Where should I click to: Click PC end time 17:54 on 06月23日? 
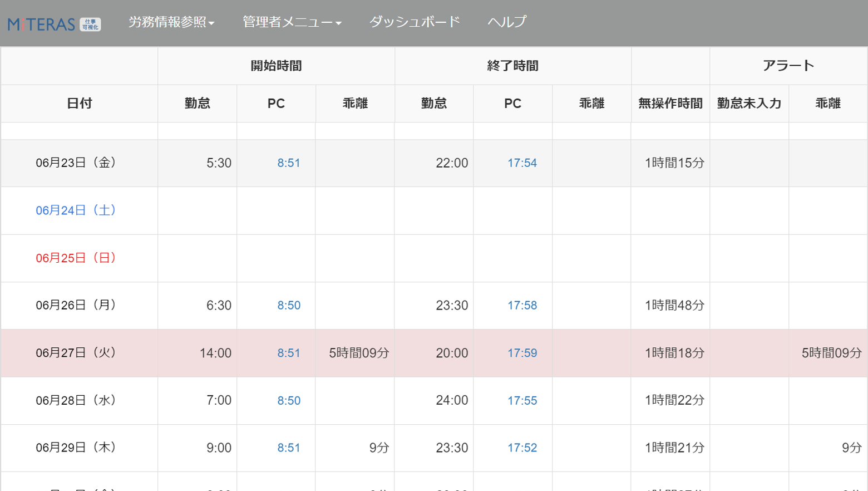[x=522, y=163]
